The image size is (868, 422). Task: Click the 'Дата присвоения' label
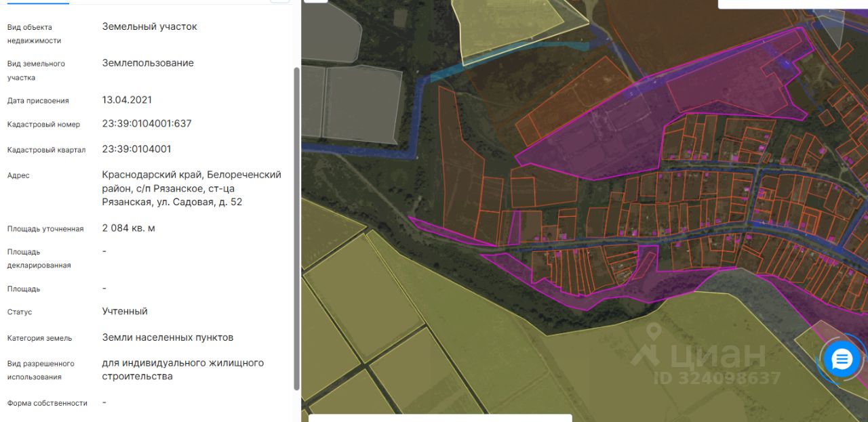[38, 101]
